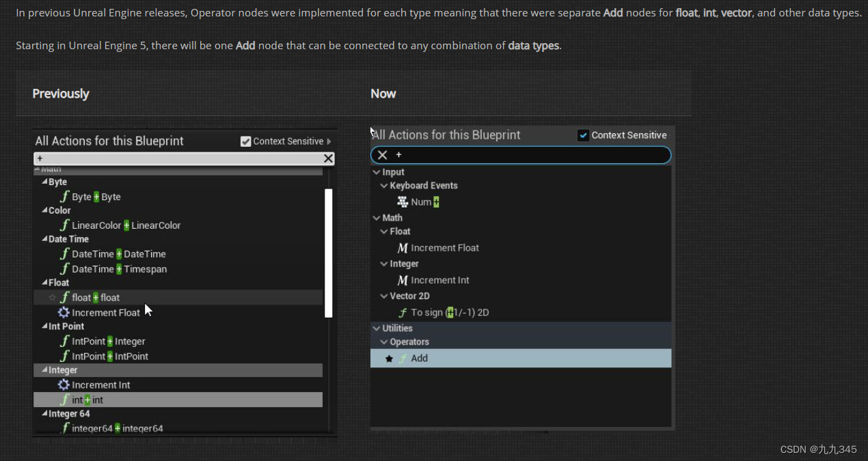
Task: Collapse the Int Point category
Action: coord(44,326)
